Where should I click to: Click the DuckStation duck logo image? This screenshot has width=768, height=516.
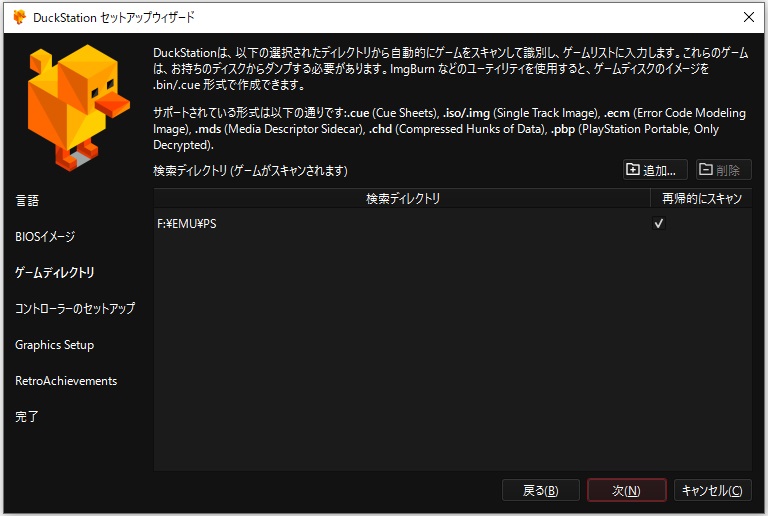pos(78,107)
